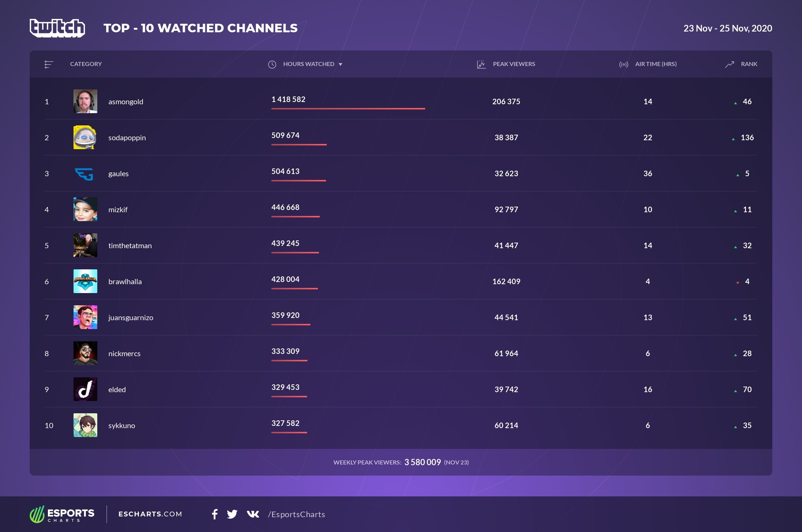802x532 pixels.
Task: Open asmongold's avatar thumbnail
Action: (x=85, y=101)
